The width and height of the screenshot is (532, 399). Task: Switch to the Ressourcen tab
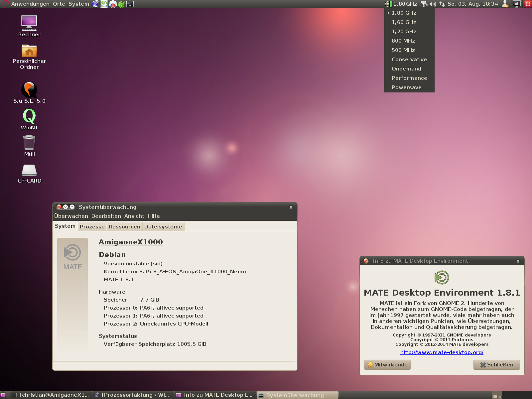point(124,227)
